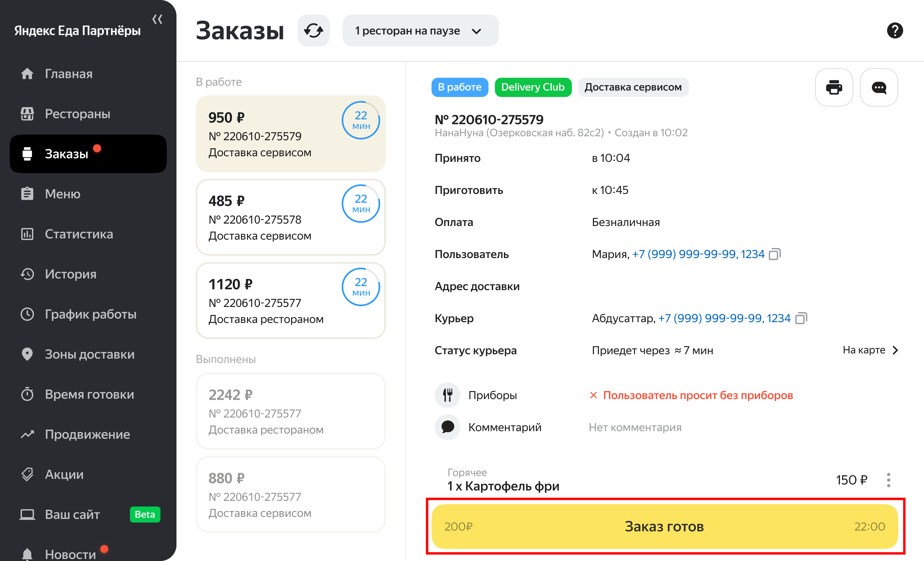Go to Статистика in sidebar
The image size is (924, 561).
(79, 234)
